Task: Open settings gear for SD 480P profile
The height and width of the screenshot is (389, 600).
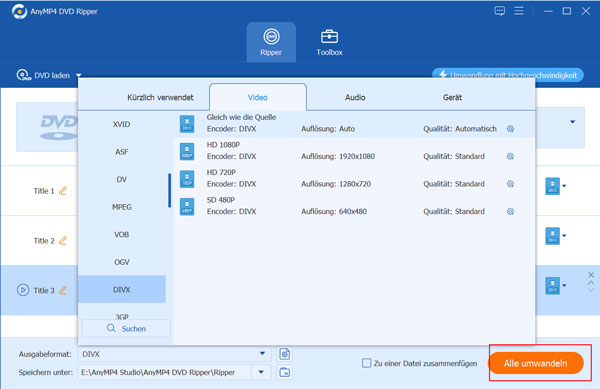Action: (510, 212)
